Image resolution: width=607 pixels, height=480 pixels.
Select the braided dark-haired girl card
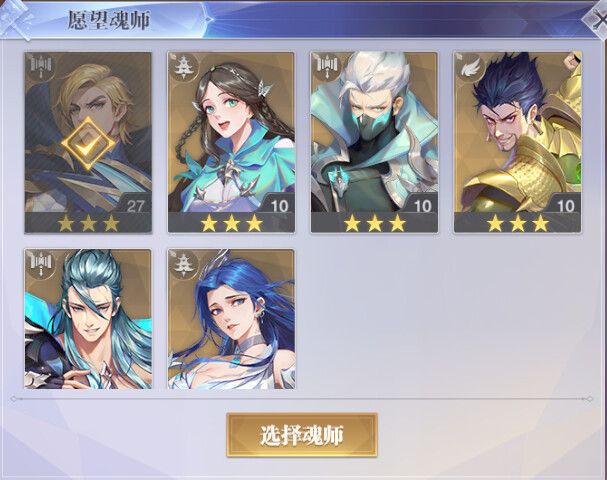(231, 142)
